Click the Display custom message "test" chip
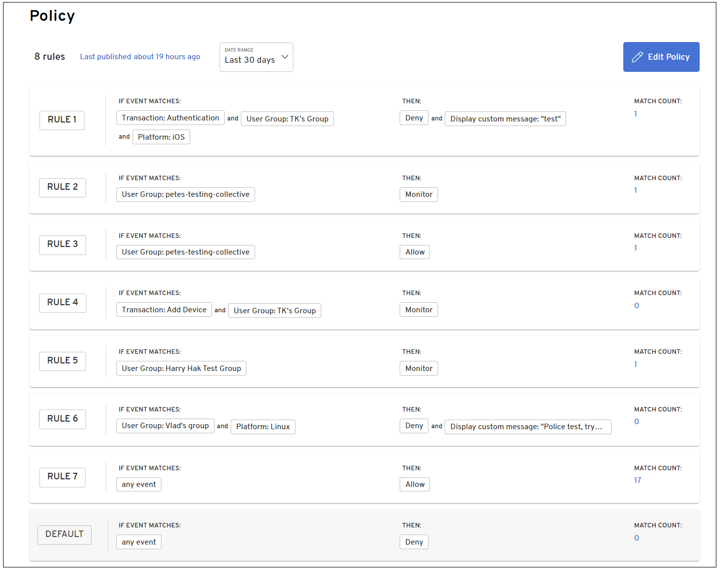The image size is (728, 575). 505,119
